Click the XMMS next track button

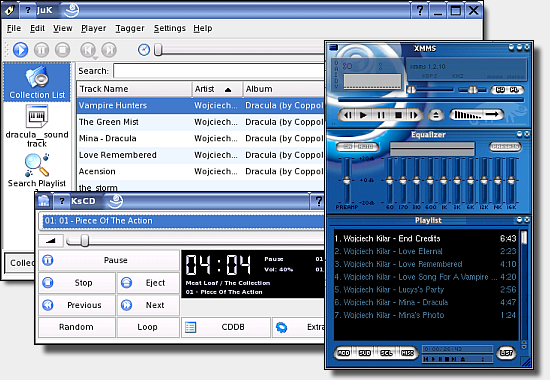click(414, 115)
